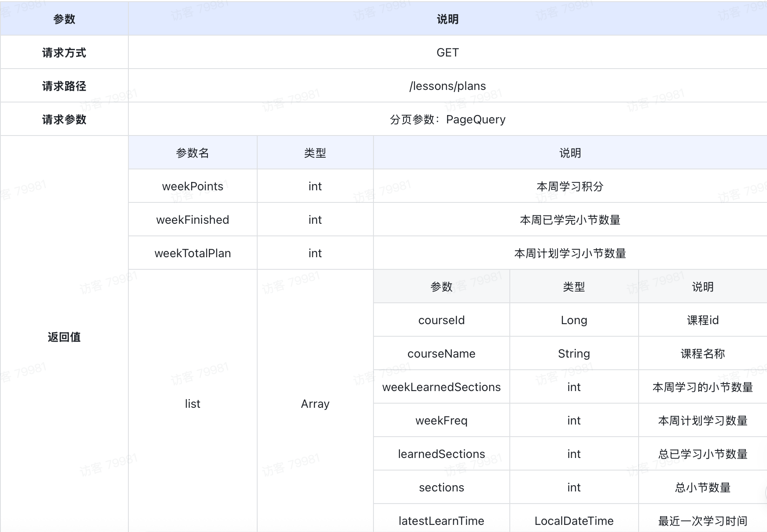
Task: Click the 类型 header above Long
Action: 574,287
